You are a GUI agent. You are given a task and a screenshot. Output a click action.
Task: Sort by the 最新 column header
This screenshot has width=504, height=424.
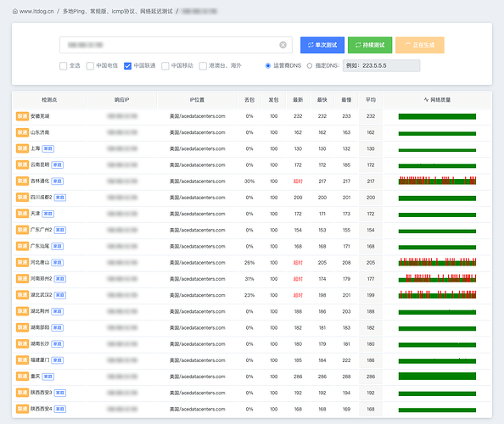(298, 100)
